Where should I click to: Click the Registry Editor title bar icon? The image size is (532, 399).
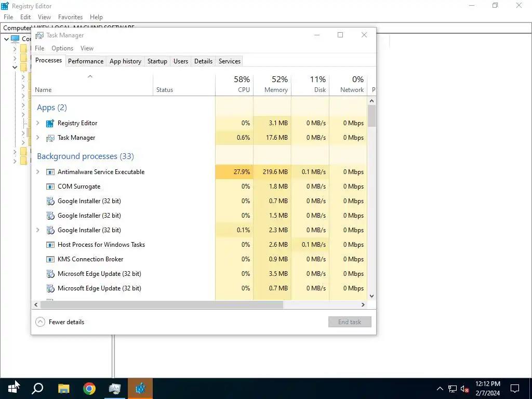pos(5,6)
